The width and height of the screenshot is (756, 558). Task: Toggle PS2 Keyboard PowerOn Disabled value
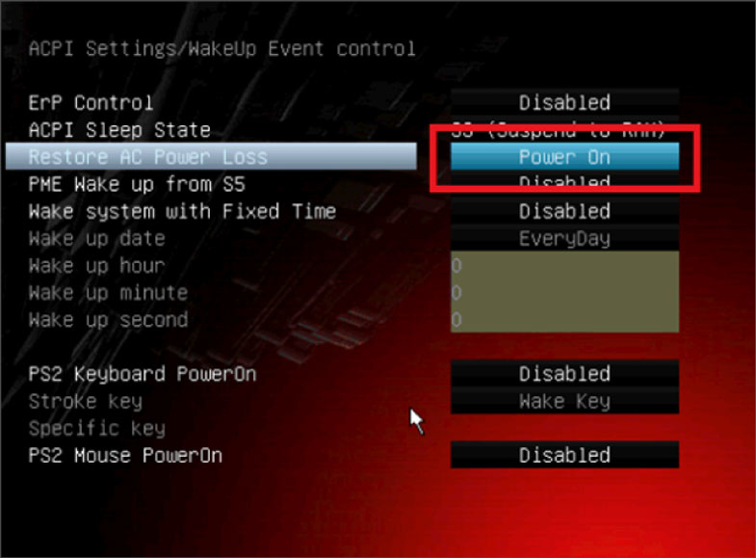[564, 374]
